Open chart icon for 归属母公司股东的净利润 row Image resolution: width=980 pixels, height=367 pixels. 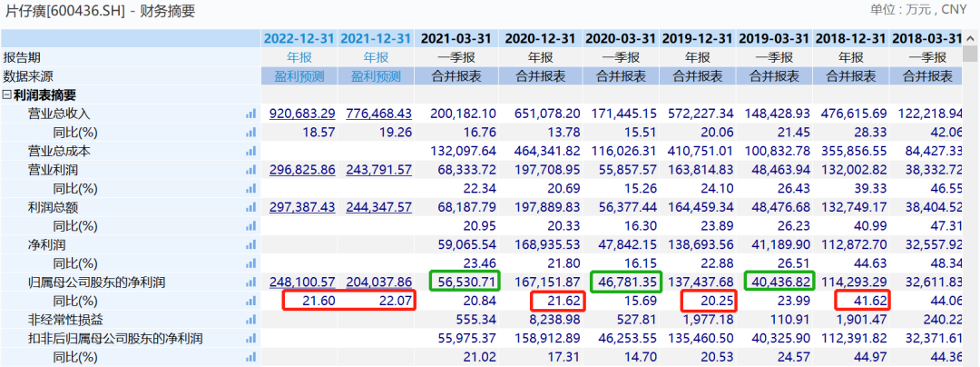click(251, 283)
